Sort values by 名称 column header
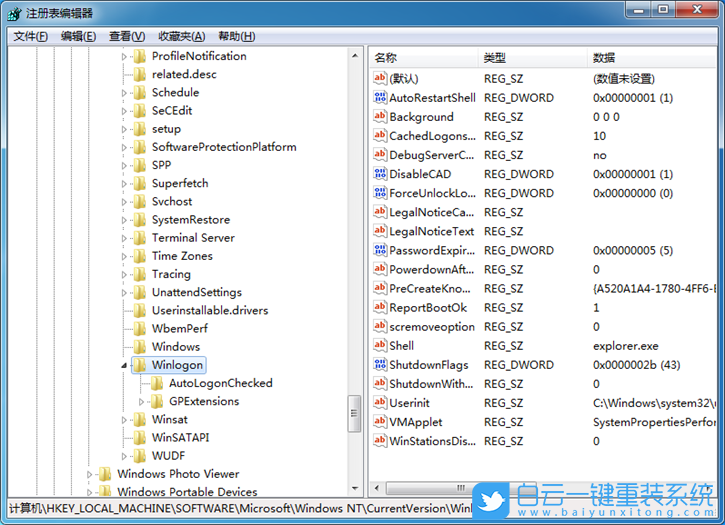Viewport: 725px width, 525px height. point(424,58)
